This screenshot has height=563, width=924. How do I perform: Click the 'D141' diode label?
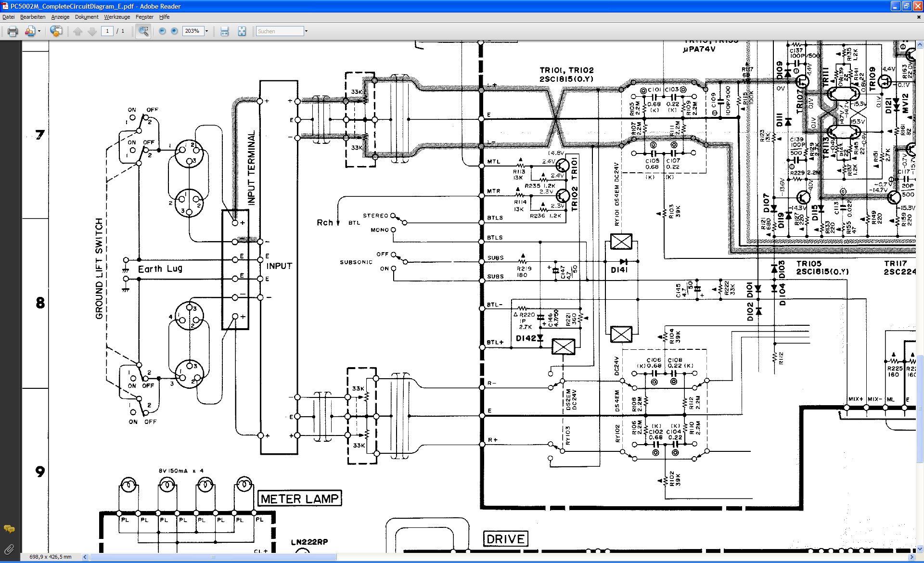pyautogui.click(x=619, y=270)
